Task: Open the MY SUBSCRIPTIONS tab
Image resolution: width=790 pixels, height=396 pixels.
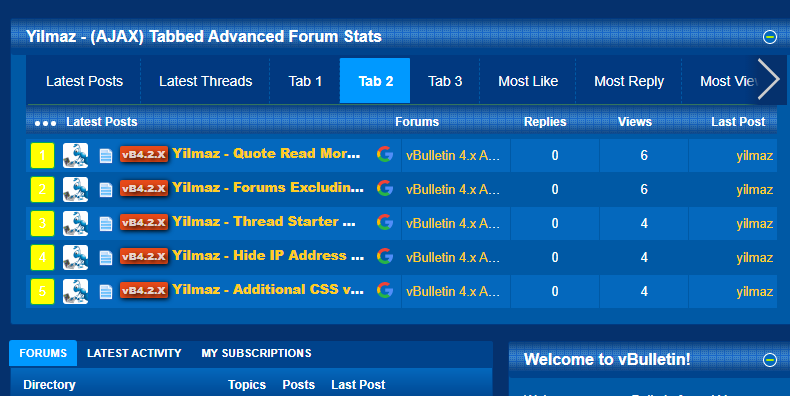Action: pos(256,353)
